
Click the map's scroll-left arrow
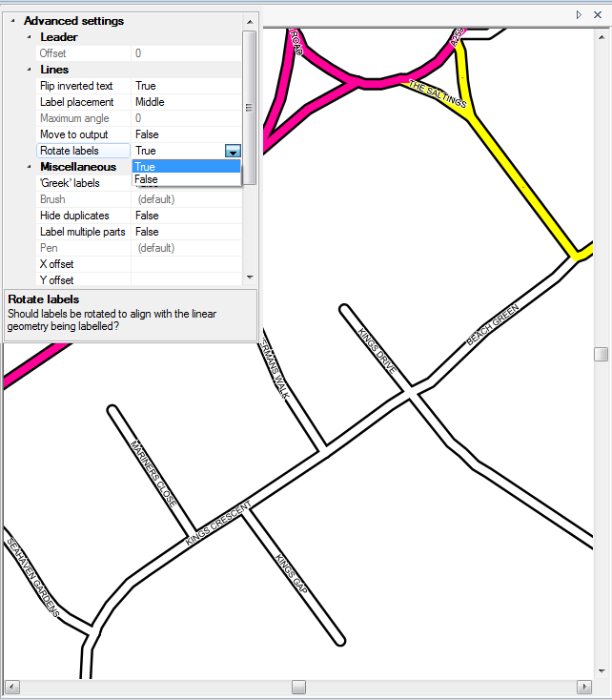tap(11, 687)
